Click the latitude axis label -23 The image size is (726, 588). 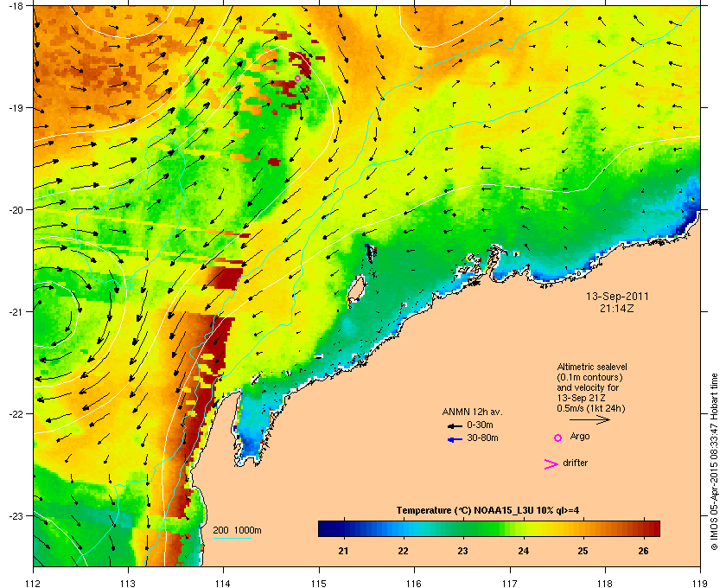click(x=16, y=515)
